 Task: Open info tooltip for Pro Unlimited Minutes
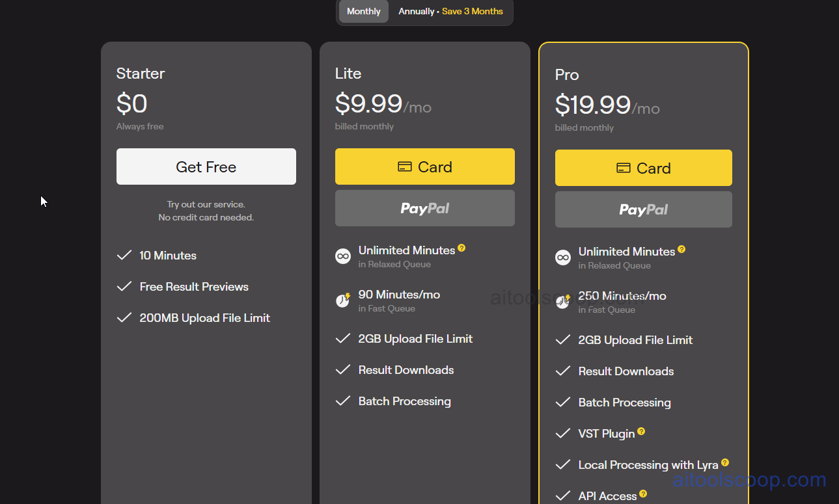pyautogui.click(x=681, y=249)
